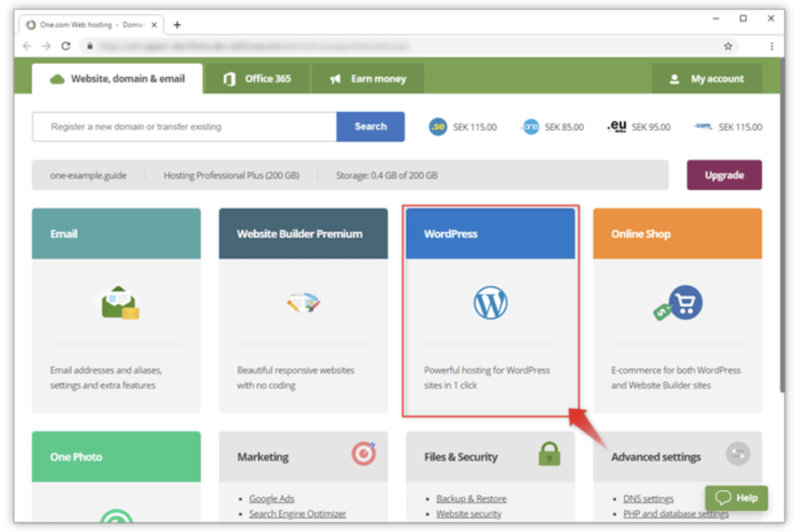The height and width of the screenshot is (532, 798).
Task: Click the Website Builder design tools icon
Action: pyautogui.click(x=303, y=303)
